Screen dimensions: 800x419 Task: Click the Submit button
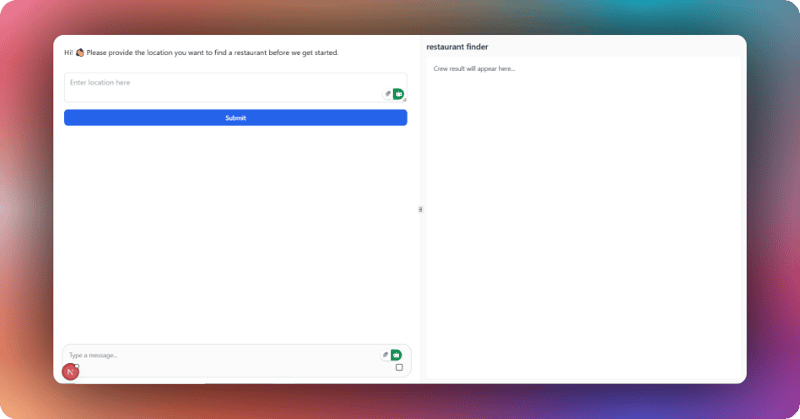point(235,117)
